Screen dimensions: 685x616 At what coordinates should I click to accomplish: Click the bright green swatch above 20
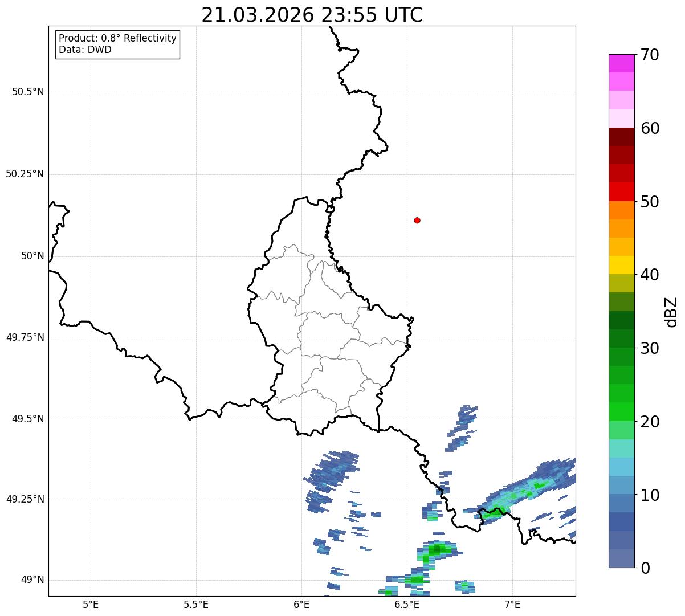coord(621,411)
